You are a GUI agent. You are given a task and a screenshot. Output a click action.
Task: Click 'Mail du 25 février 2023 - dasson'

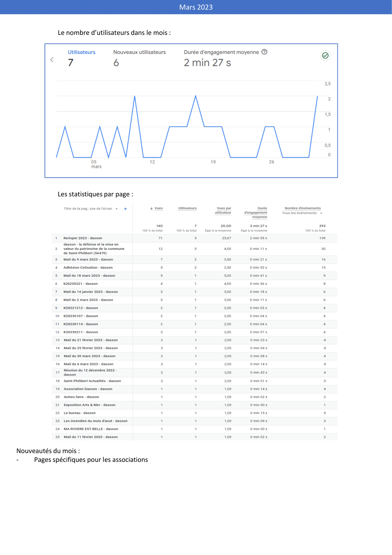pyautogui.click(x=91, y=348)
